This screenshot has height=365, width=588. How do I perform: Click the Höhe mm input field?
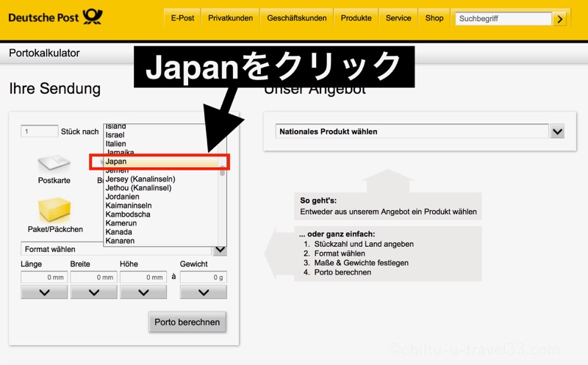pos(143,278)
